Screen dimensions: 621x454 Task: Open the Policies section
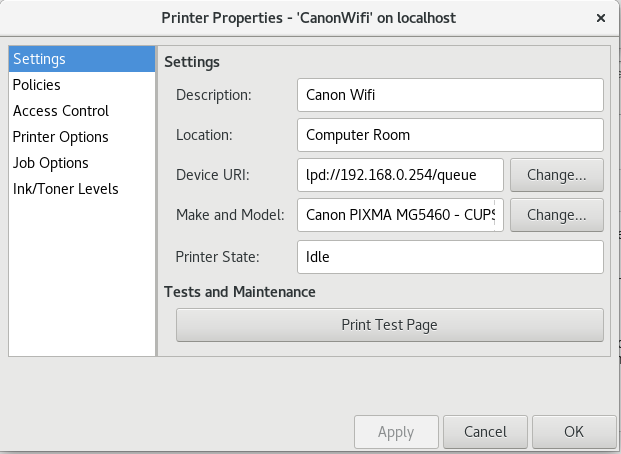[x=82, y=85]
